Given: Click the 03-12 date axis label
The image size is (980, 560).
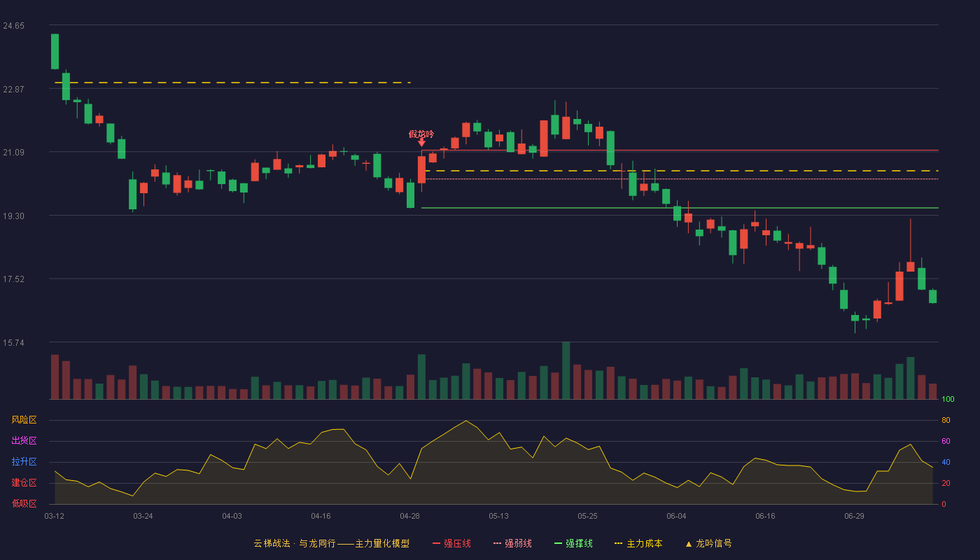Looking at the screenshot, I should click(54, 516).
